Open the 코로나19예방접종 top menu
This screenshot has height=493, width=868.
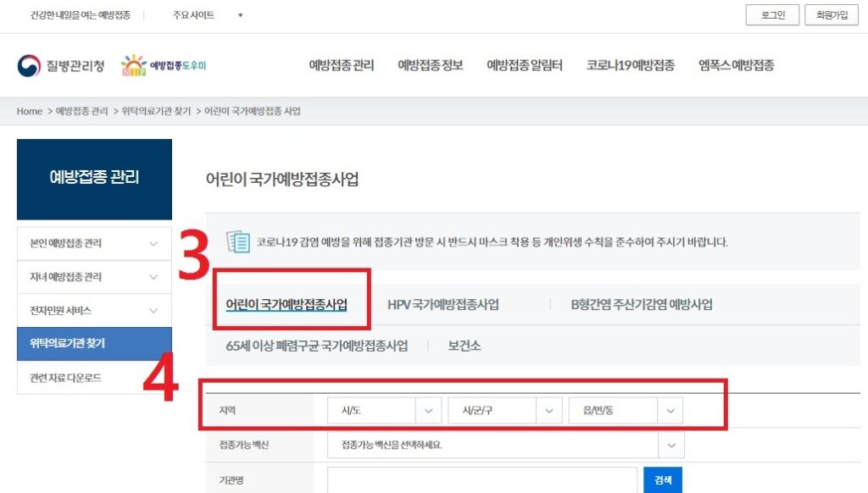(631, 65)
